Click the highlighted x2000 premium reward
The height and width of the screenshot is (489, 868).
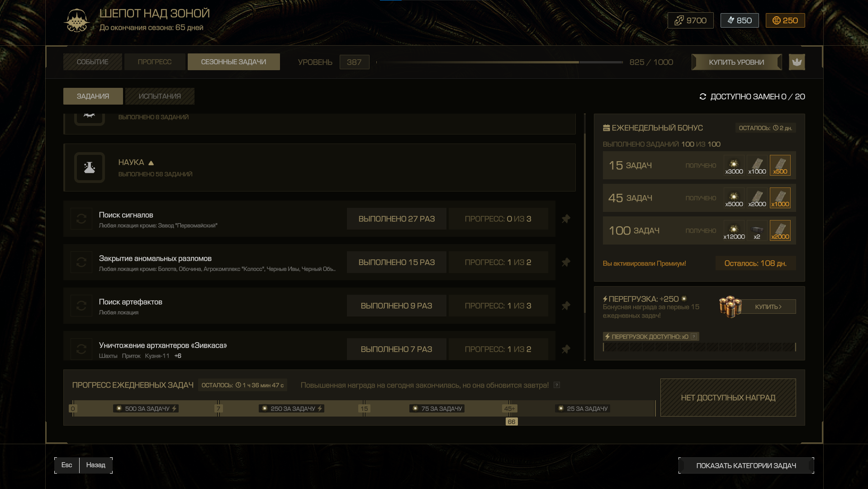coord(780,230)
